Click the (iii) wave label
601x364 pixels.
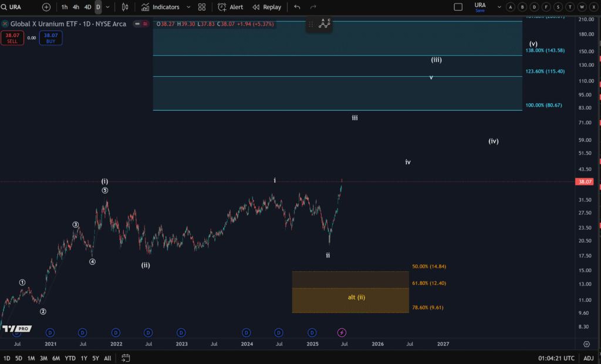[x=436, y=60]
